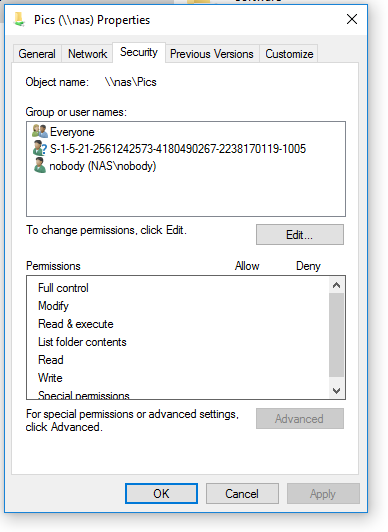This screenshot has width=388, height=532.
Task: Click the Everyone group icon
Action: click(40, 131)
